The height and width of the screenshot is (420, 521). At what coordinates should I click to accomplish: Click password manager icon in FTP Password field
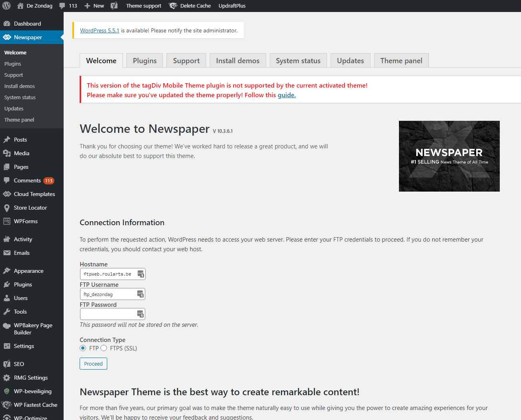pyautogui.click(x=140, y=314)
